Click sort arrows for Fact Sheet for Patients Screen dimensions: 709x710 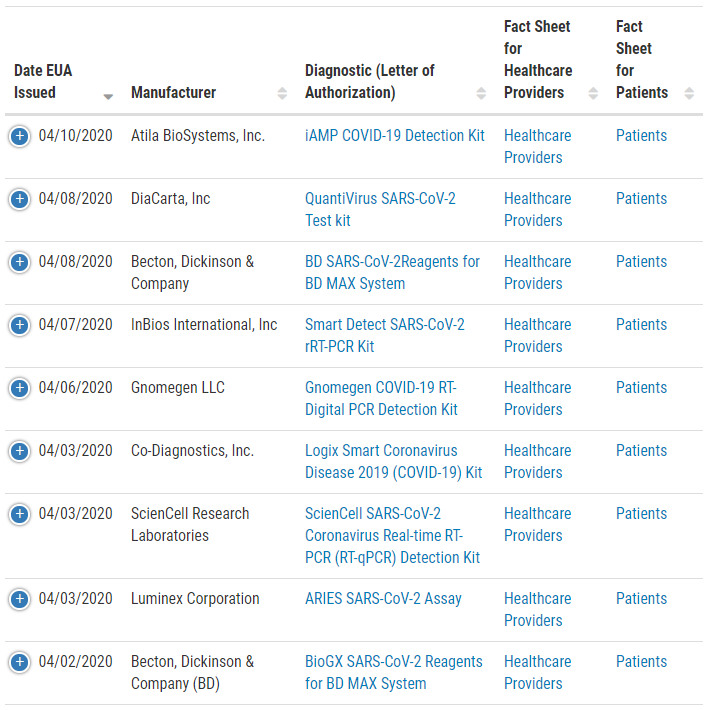(689, 93)
